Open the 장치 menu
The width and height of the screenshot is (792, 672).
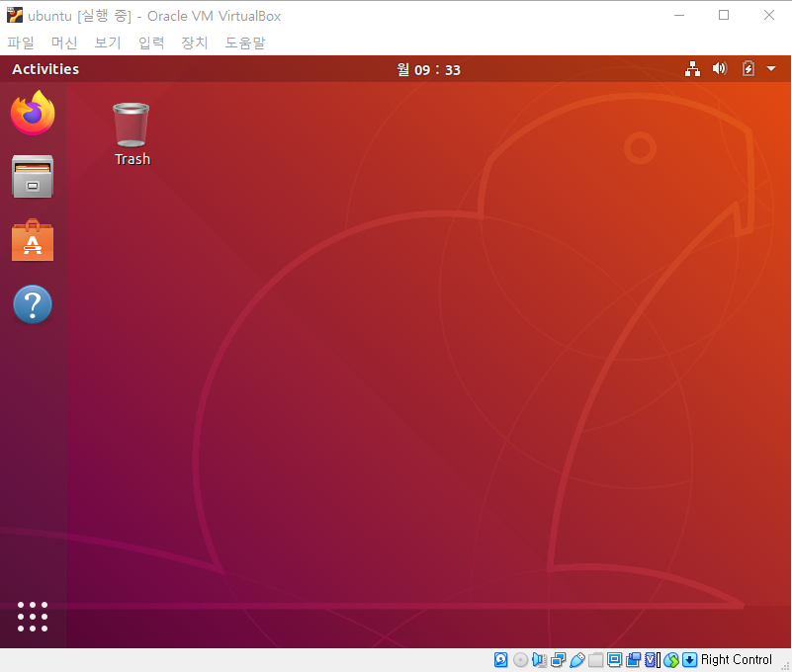[x=195, y=42]
